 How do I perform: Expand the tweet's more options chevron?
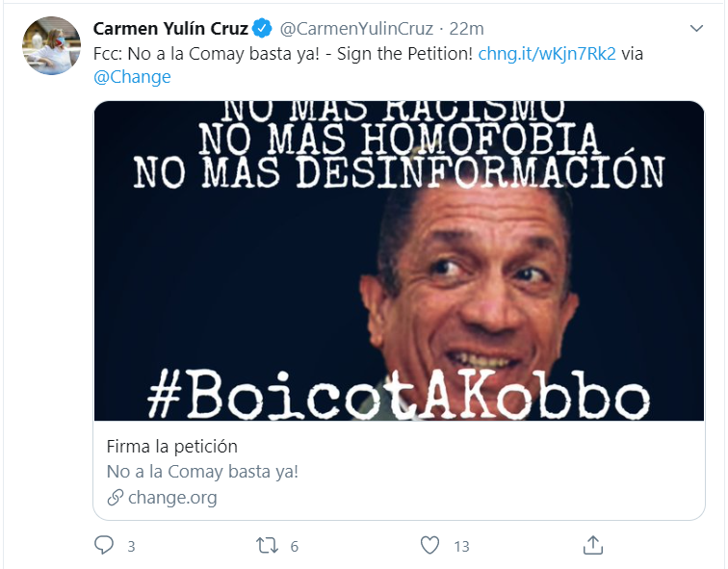click(x=697, y=30)
